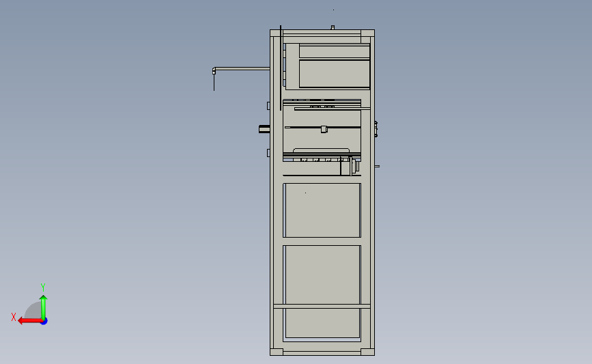Select the middle rectangular panel of the cabinet model

click(x=322, y=210)
